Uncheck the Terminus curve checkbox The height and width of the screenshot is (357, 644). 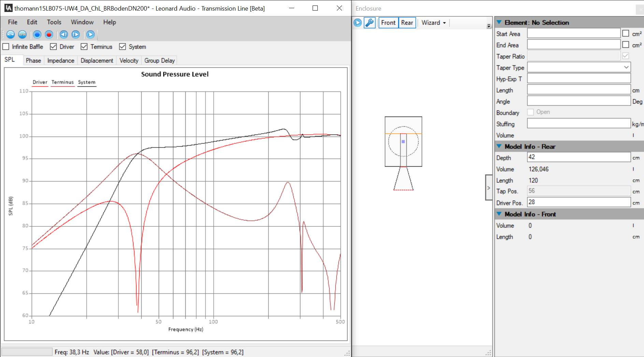[x=84, y=46]
